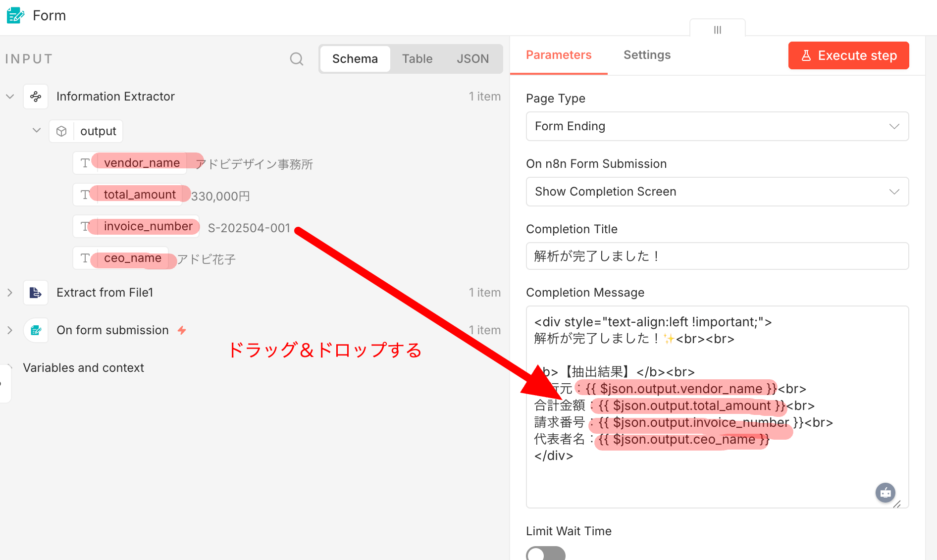This screenshot has height=560, width=937.
Task: Switch to the Table view tab
Action: [x=417, y=58]
